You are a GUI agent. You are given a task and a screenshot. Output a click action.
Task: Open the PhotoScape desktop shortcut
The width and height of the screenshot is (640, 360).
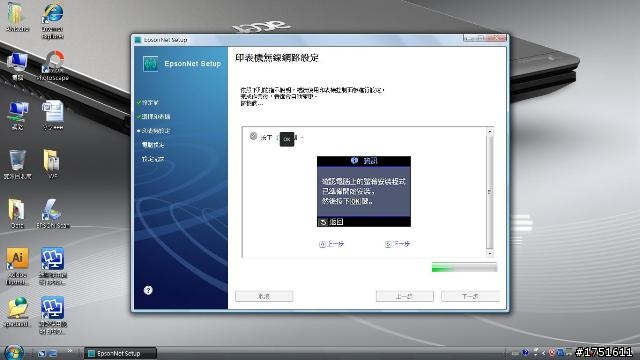pyautogui.click(x=53, y=65)
